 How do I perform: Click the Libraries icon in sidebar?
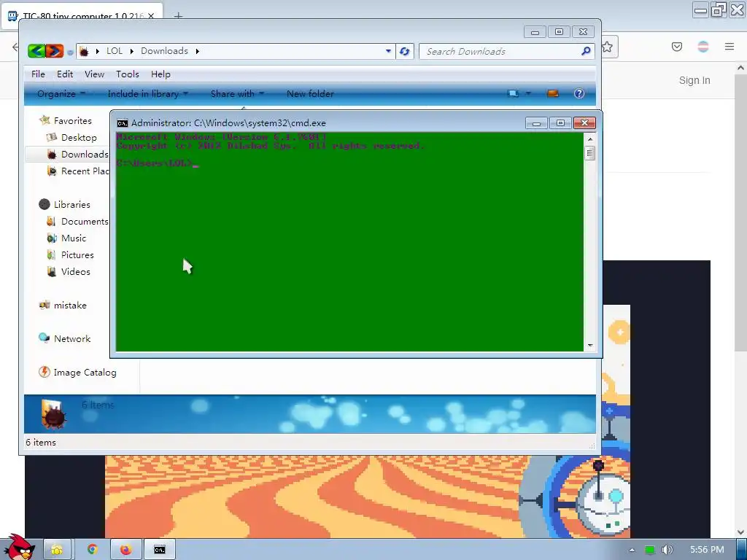coord(44,204)
